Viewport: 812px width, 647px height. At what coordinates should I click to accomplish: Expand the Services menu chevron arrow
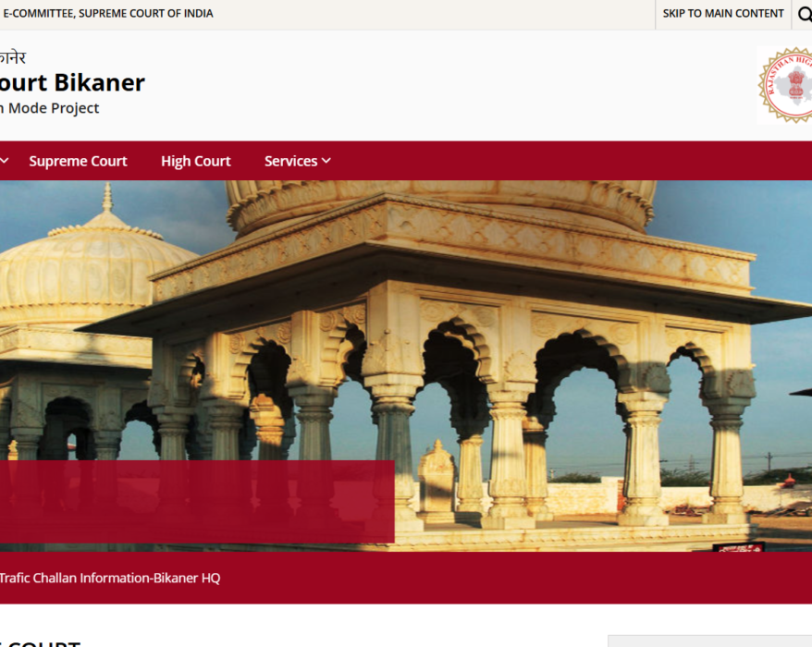coord(326,161)
